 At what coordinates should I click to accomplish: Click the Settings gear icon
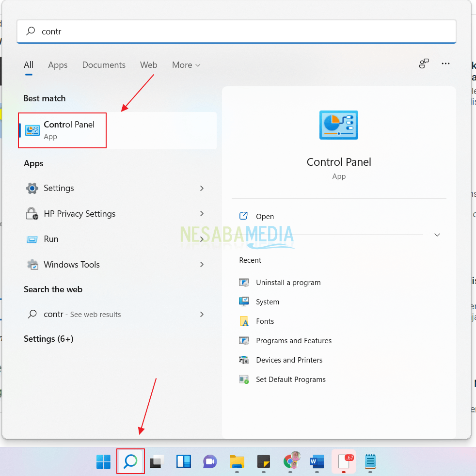pos(32,188)
